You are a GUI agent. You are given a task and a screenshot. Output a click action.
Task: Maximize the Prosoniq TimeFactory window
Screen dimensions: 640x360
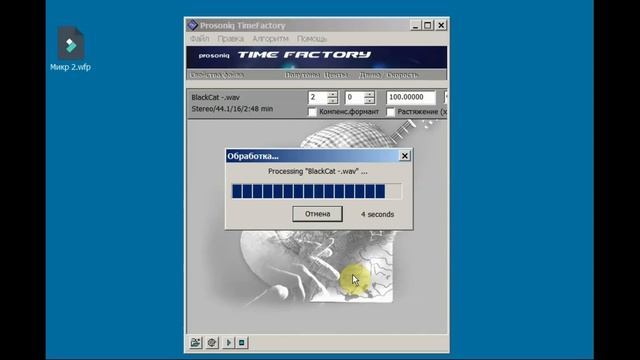427,25
